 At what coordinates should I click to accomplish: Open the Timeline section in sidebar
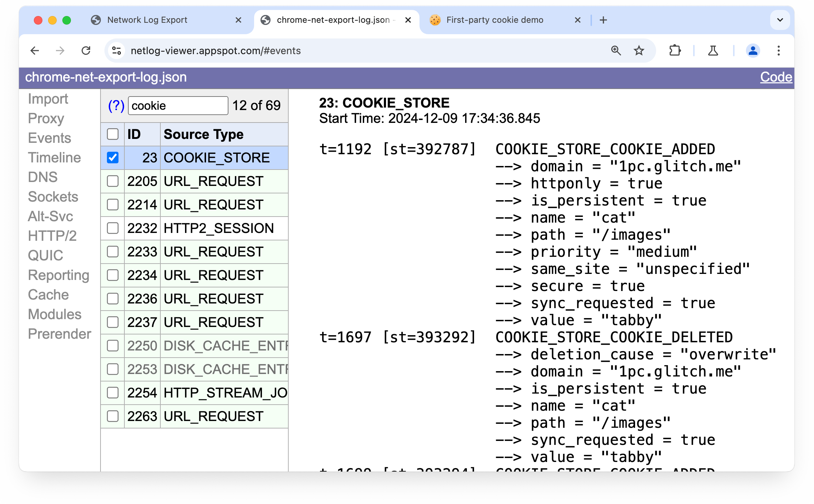[54, 157]
